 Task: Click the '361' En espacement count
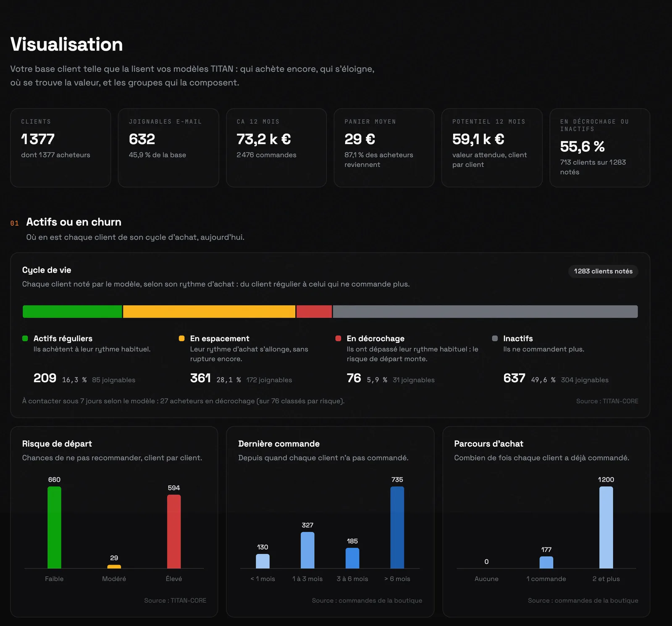[200, 378]
